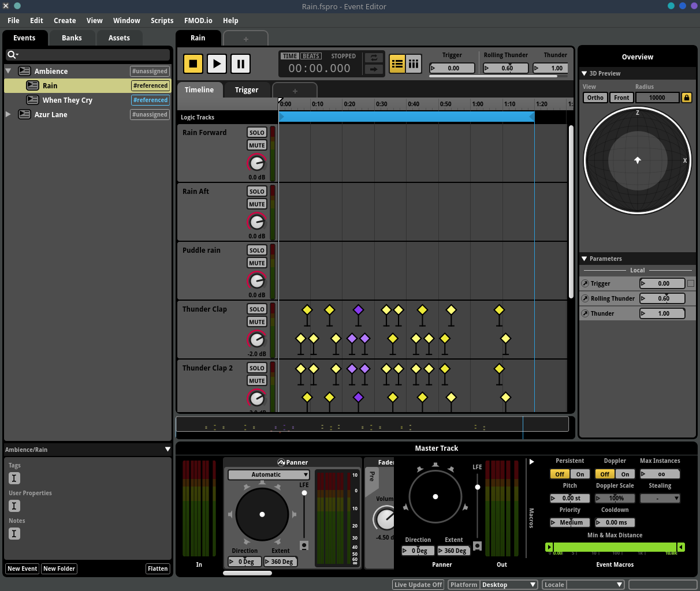
Task: Edit Notes text cursor icon
Action: click(x=14, y=533)
